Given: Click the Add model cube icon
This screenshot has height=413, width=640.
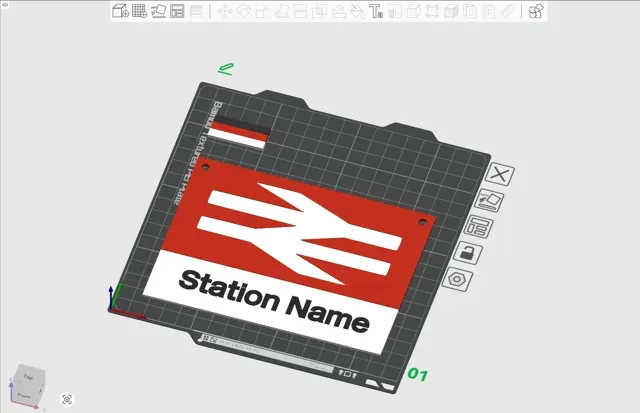Looking at the screenshot, I should click(120, 11).
